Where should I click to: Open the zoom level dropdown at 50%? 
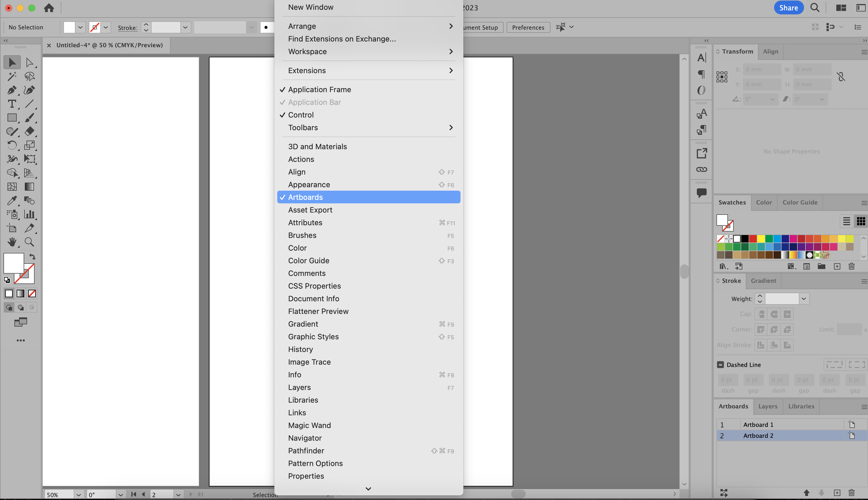(78, 495)
